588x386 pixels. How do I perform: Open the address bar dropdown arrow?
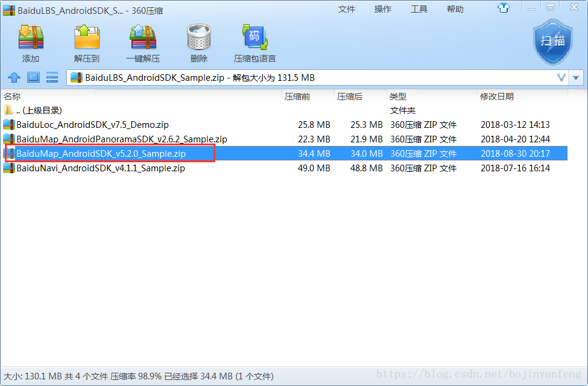tap(576, 78)
